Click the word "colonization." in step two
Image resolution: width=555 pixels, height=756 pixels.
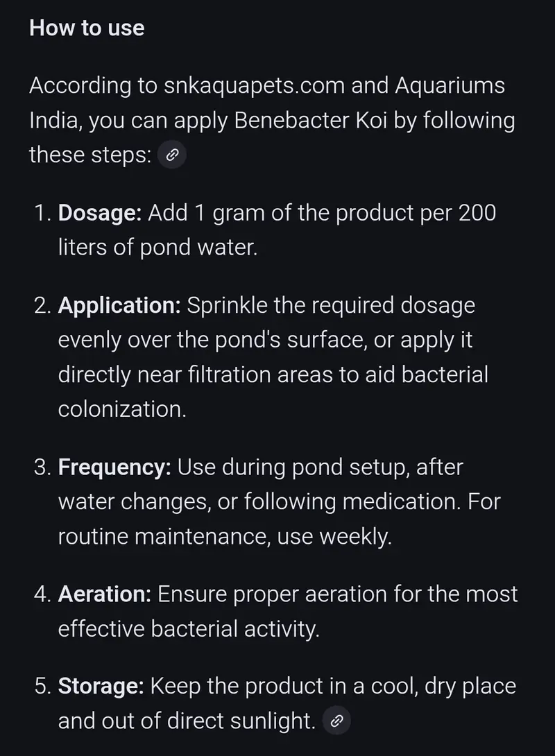coord(122,409)
